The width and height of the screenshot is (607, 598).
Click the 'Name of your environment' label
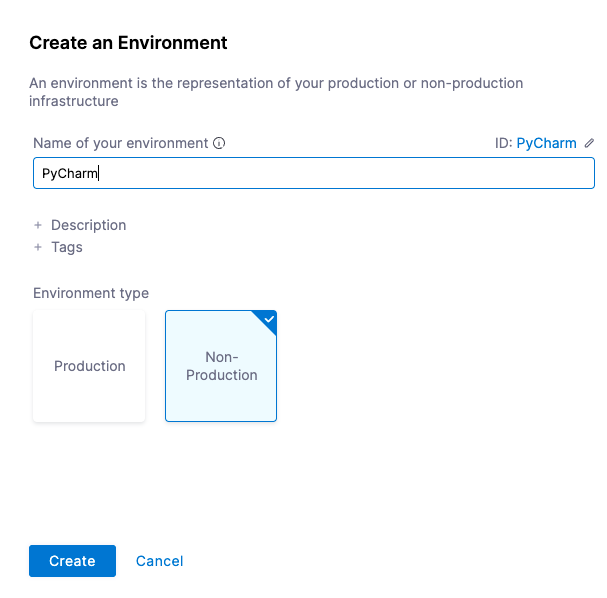(x=120, y=143)
